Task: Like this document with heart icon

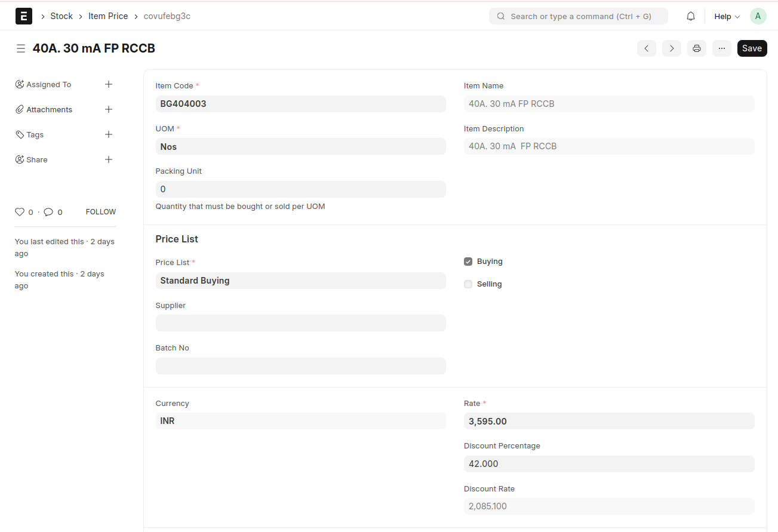Action: point(20,212)
